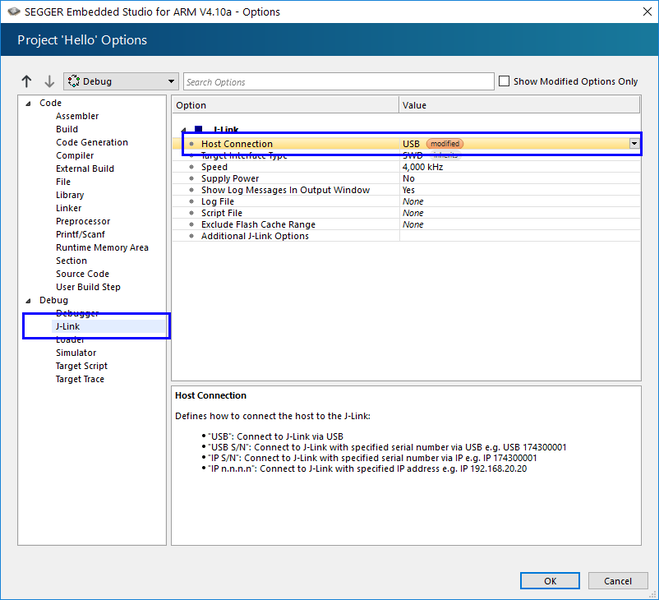Click the SEGGER app icon in title bar
659x600 pixels.
12,12
